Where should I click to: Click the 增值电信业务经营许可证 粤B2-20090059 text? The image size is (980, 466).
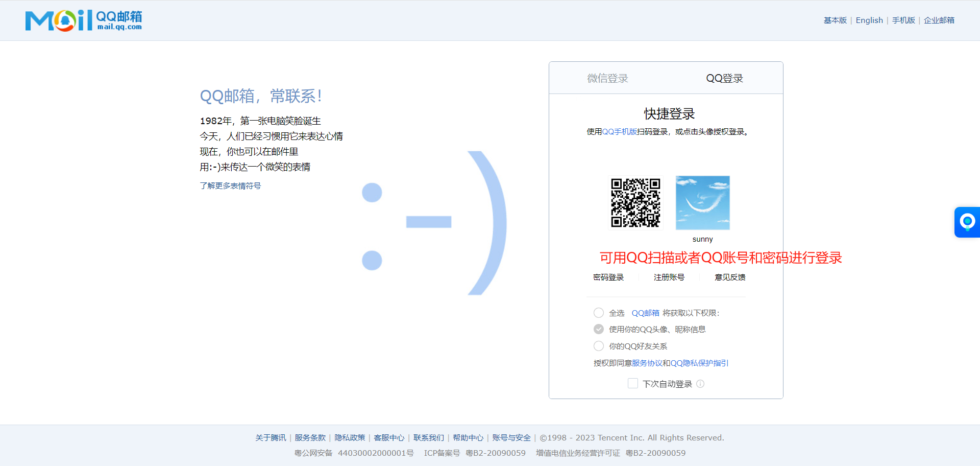pos(610,453)
